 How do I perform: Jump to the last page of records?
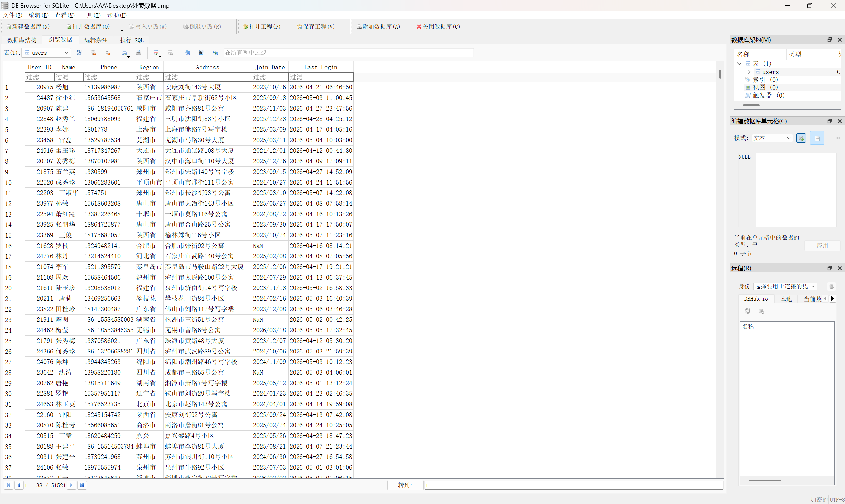[x=82, y=485]
